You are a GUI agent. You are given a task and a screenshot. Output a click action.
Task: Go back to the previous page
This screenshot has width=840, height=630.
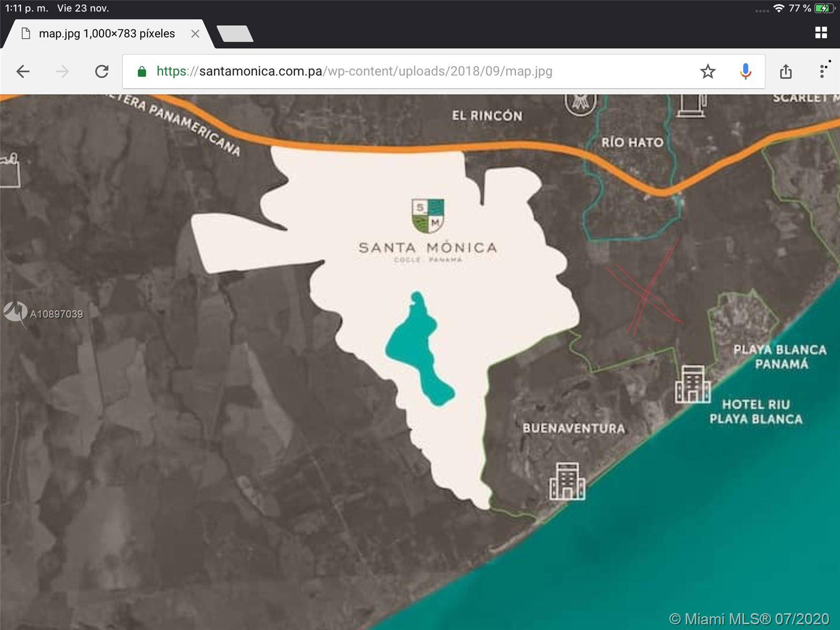23,71
